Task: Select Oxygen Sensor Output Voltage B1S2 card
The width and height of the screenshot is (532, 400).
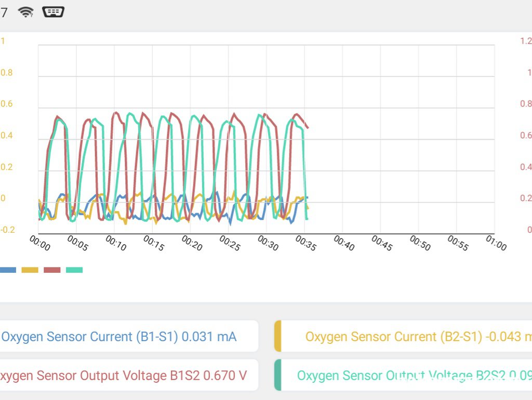Action: (x=129, y=375)
